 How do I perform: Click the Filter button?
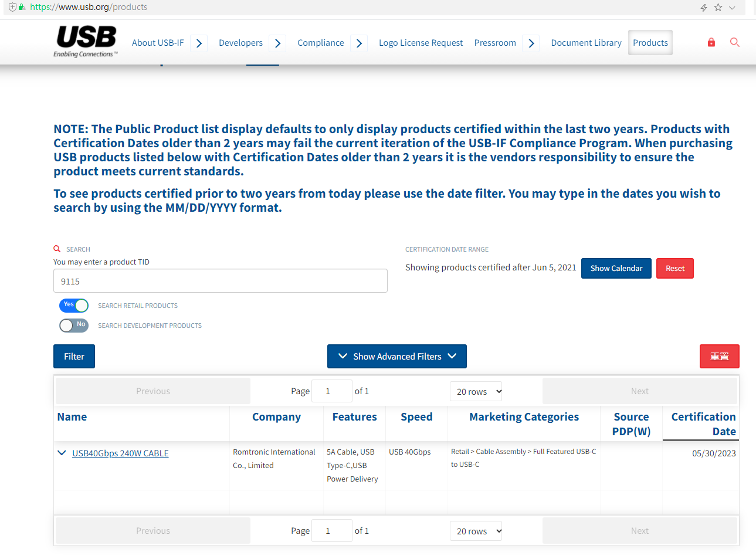pyautogui.click(x=74, y=357)
